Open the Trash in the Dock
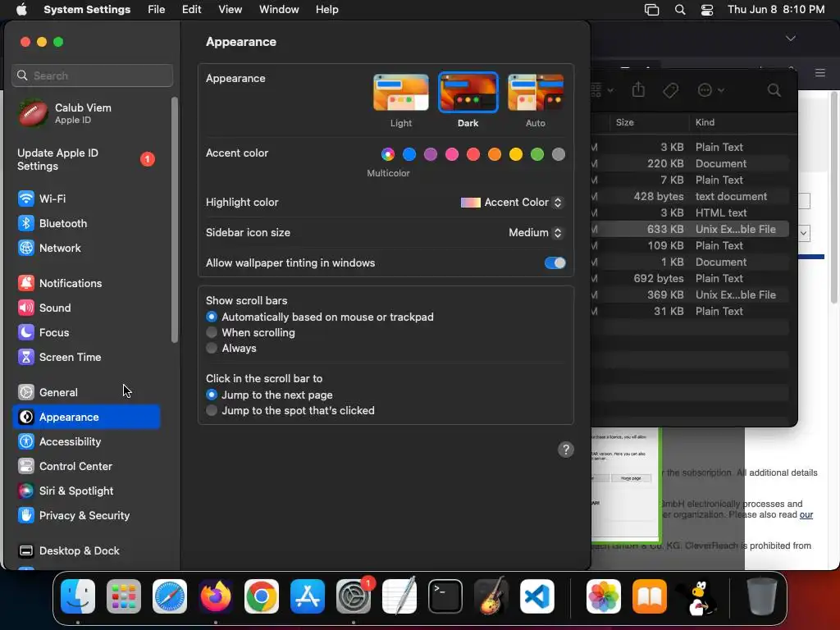840x630 pixels. (762, 596)
